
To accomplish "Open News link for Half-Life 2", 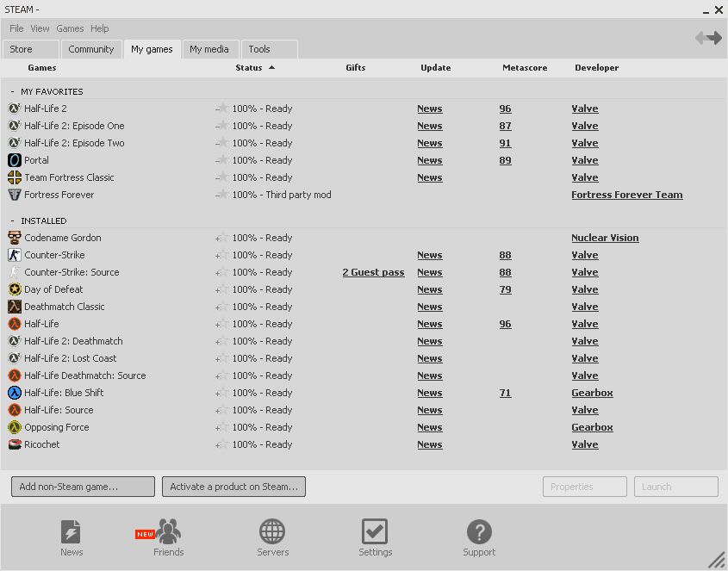I will (429, 109).
